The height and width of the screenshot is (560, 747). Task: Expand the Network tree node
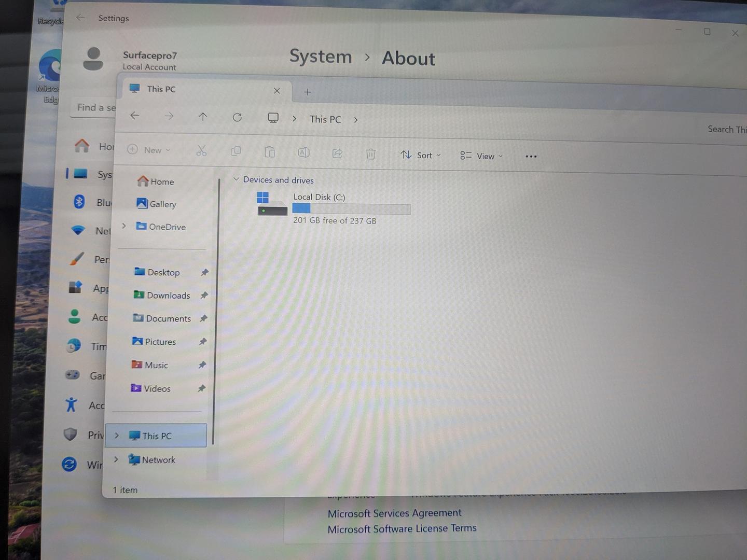tap(116, 459)
